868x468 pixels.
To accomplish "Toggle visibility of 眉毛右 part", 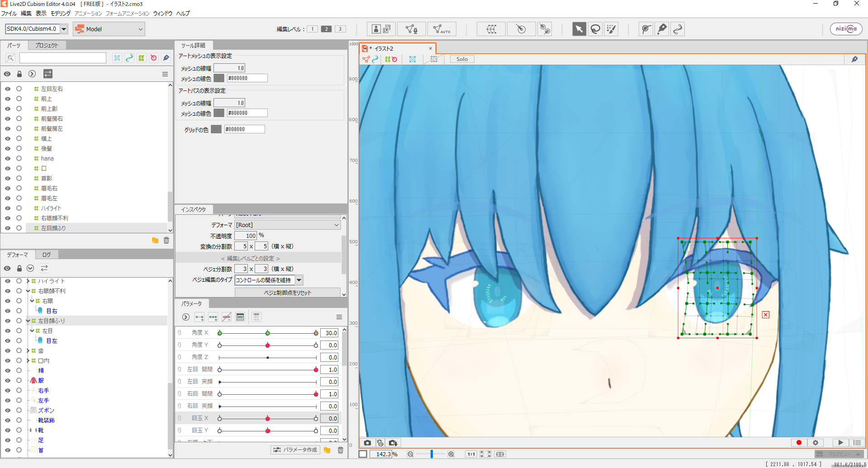I will 8,189.
